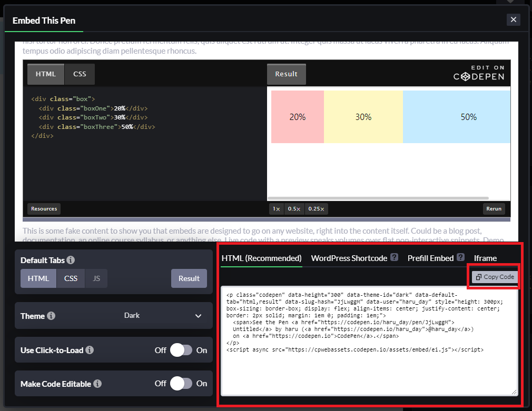This screenshot has height=411, width=532.
Task: Close the Embed This Pen dialog
Action: (514, 19)
